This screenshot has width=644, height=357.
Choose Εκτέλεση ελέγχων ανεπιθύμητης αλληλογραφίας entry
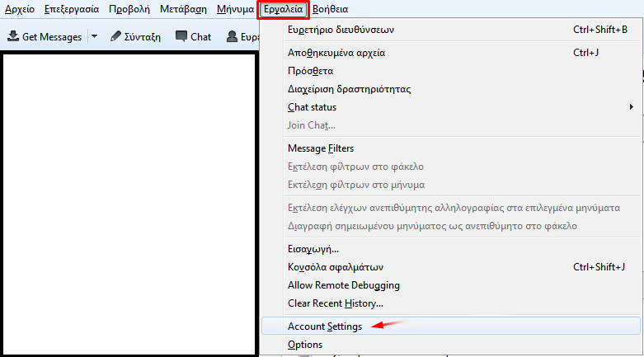451,208
